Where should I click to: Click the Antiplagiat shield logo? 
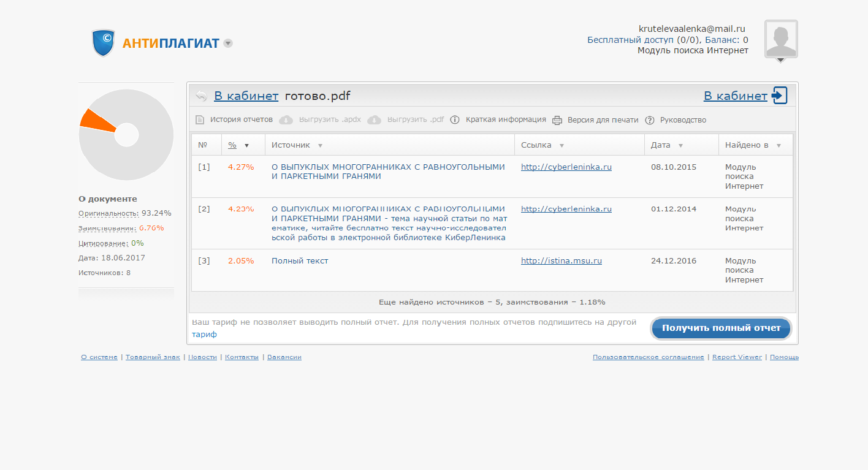tap(103, 43)
